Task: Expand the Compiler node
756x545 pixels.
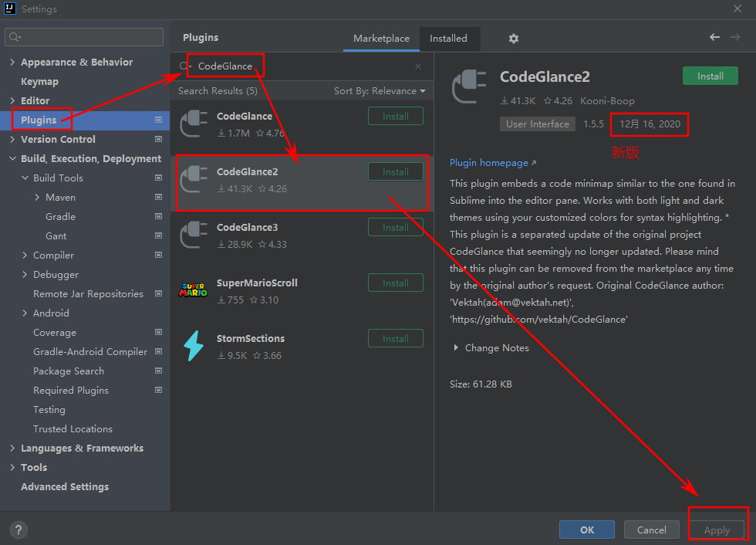Action: [25, 255]
